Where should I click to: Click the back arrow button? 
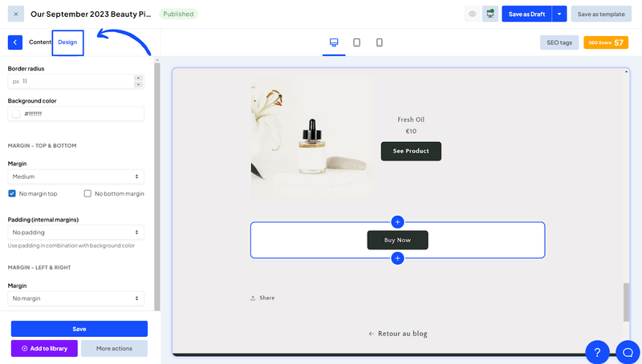15,42
